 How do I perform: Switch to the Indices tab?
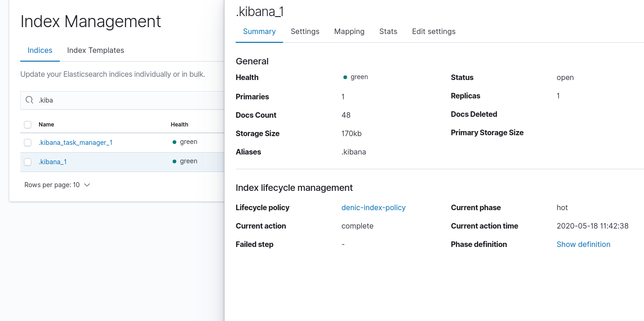pyautogui.click(x=40, y=51)
